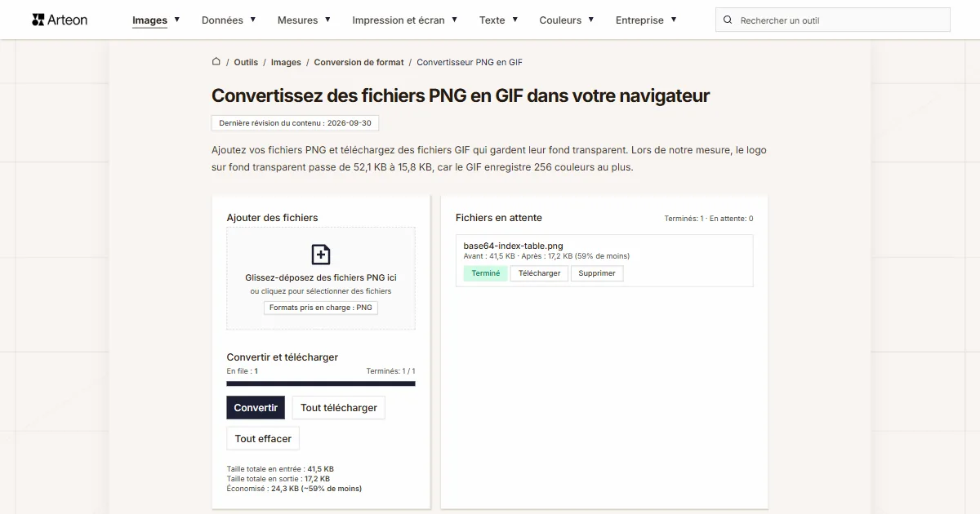This screenshot has width=980, height=514.
Task: Click the Taille totale en sortie line
Action: click(x=278, y=479)
